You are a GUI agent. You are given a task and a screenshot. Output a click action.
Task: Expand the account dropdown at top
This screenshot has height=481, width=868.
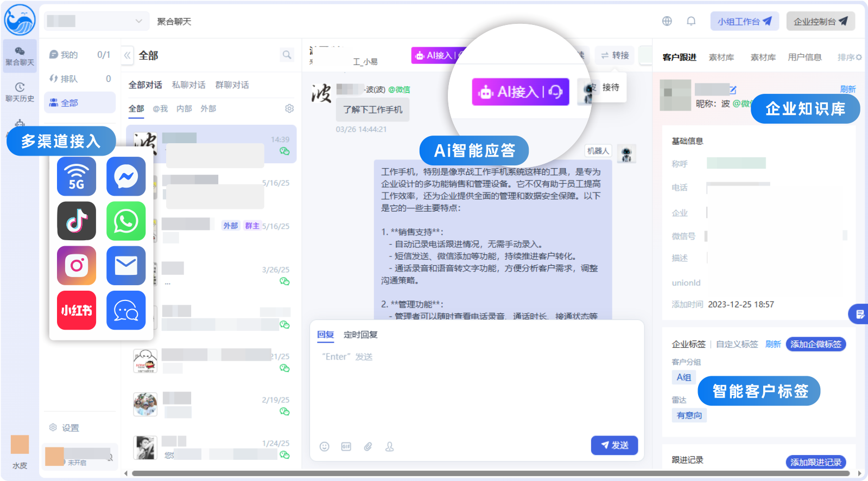(x=96, y=21)
